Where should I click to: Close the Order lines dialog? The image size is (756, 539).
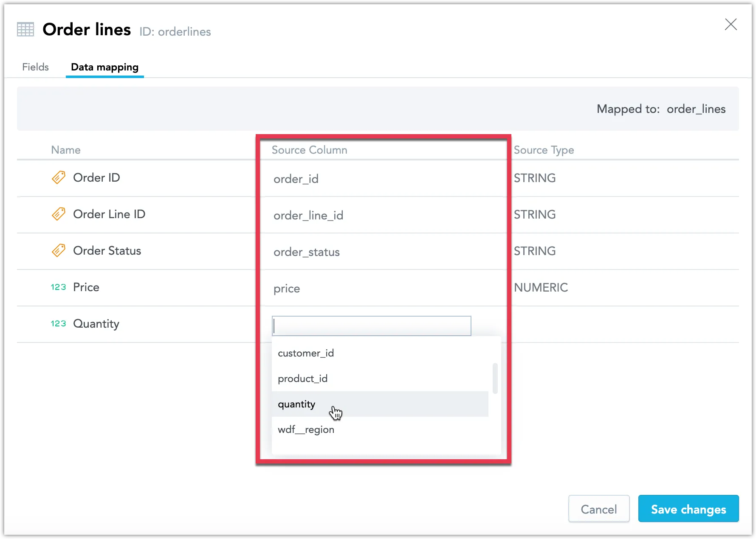click(x=731, y=25)
